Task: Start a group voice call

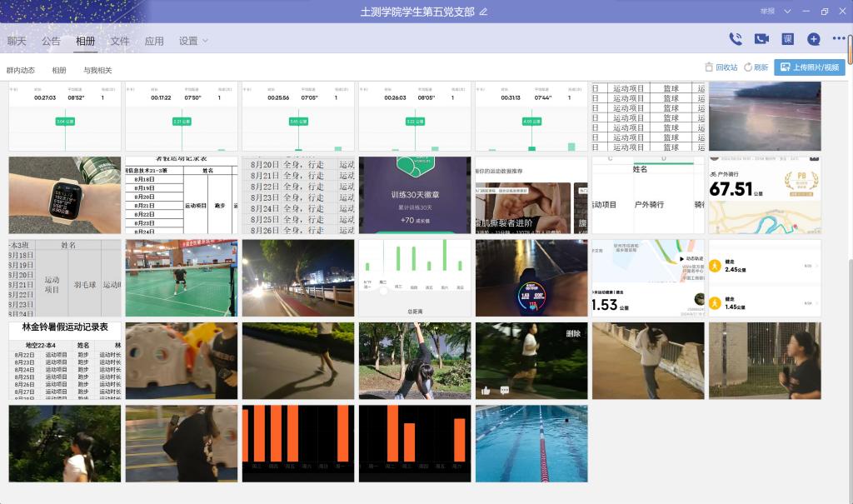Action: click(x=736, y=39)
